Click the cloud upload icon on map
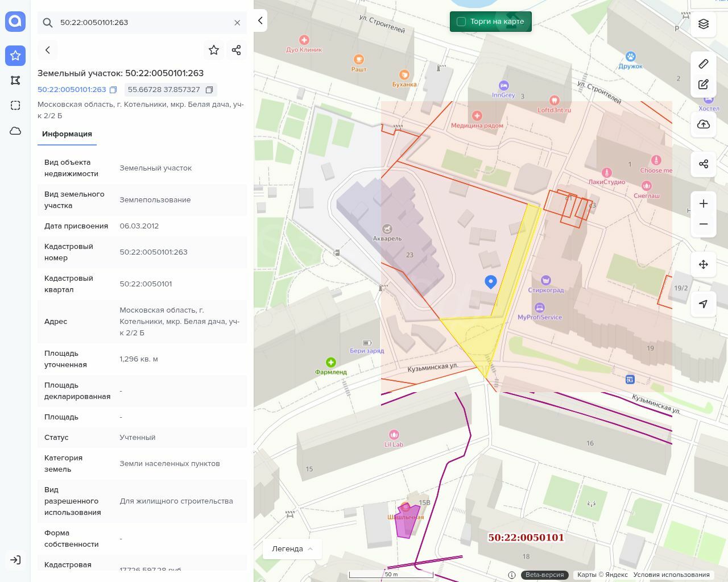Viewport: 728px width, 582px height. pos(704,124)
